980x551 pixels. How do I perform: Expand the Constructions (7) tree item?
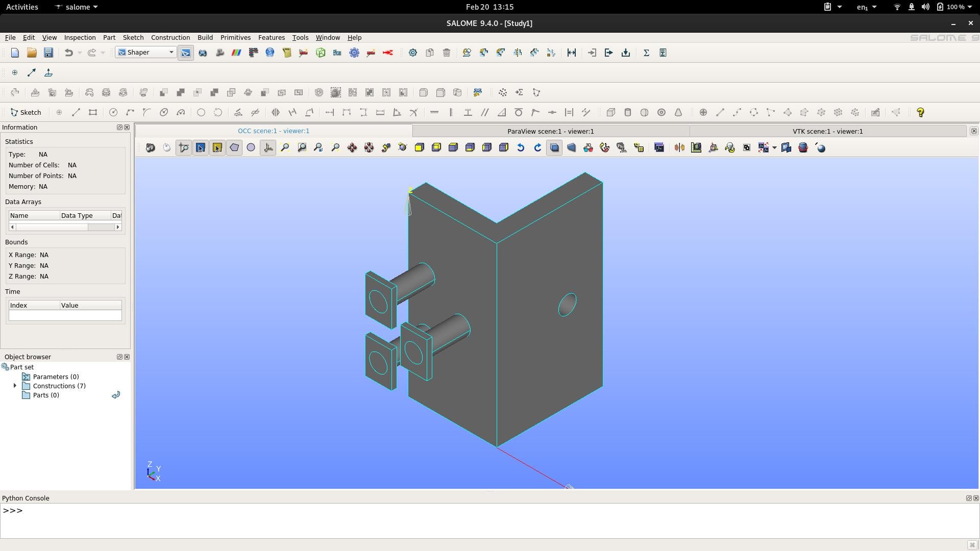point(15,386)
